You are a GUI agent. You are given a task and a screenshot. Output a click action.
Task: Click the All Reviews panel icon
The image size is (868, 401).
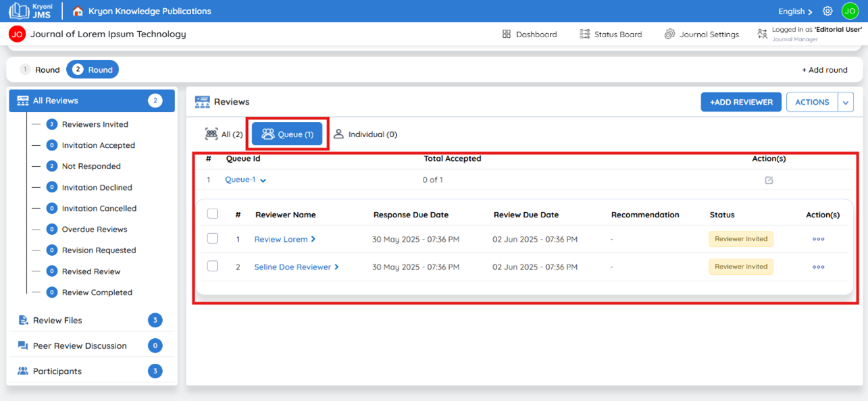tap(22, 101)
